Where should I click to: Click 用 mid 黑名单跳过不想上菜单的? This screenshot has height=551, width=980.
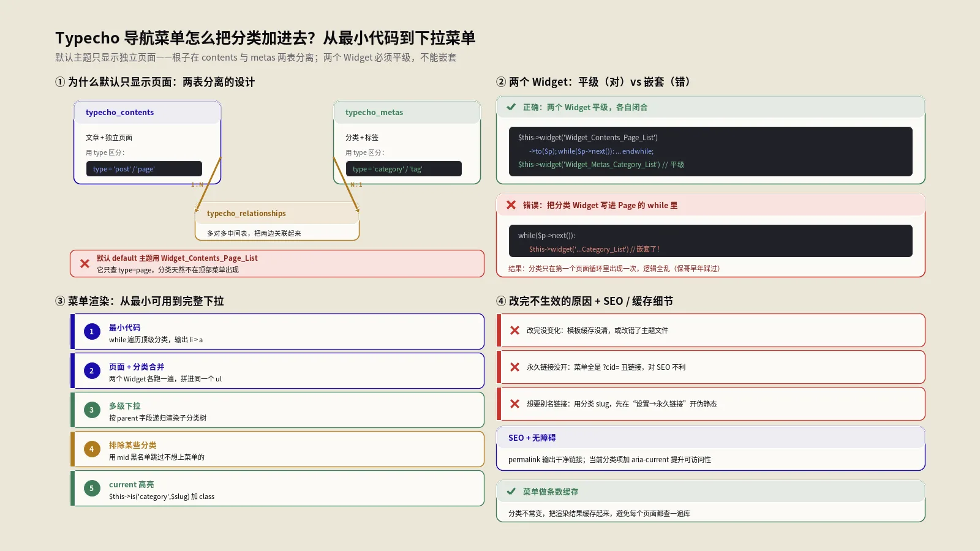click(x=157, y=457)
